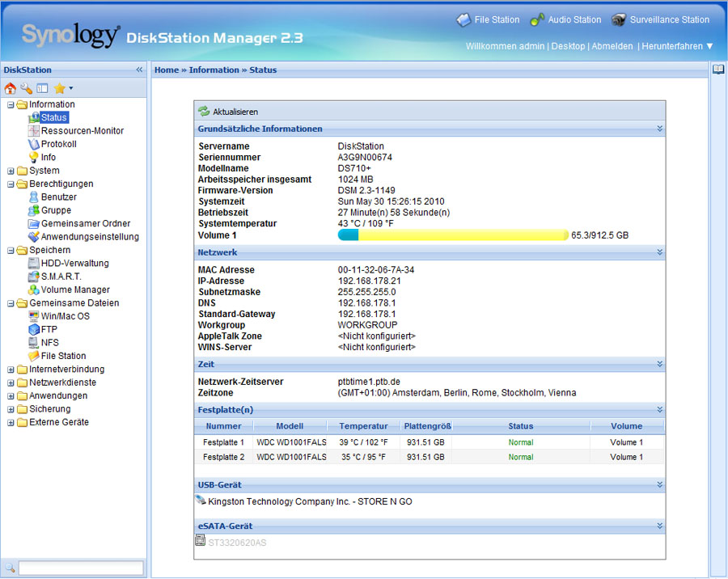728x579 pixels.
Task: Click the panel layout icon in sidebar toolbar
Action: 42,88
